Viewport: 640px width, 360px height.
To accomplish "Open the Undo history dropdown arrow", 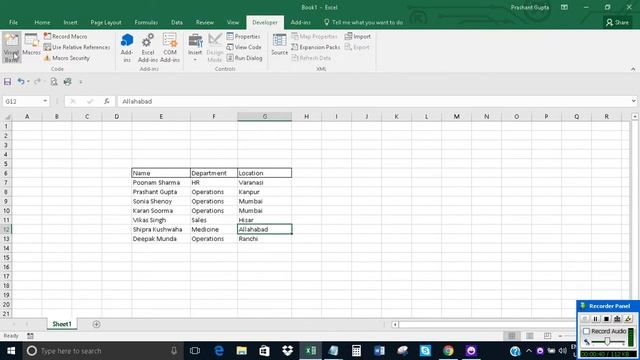I will (x=28, y=82).
